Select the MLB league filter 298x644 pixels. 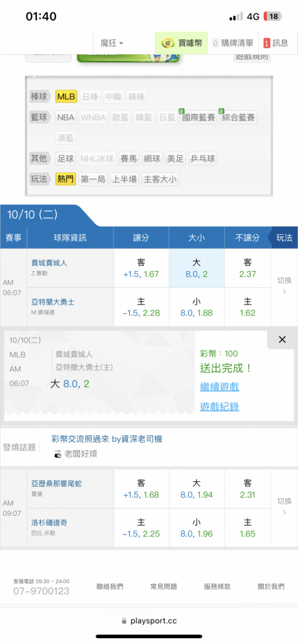click(66, 97)
